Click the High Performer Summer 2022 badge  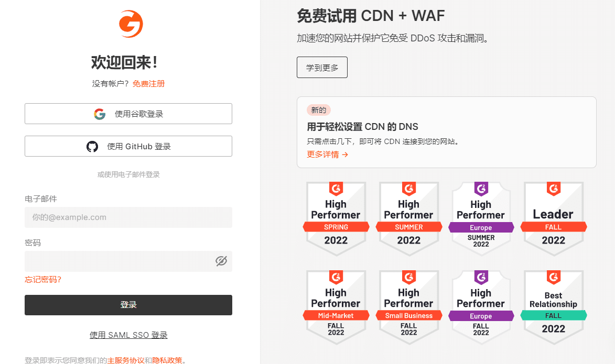(x=408, y=218)
